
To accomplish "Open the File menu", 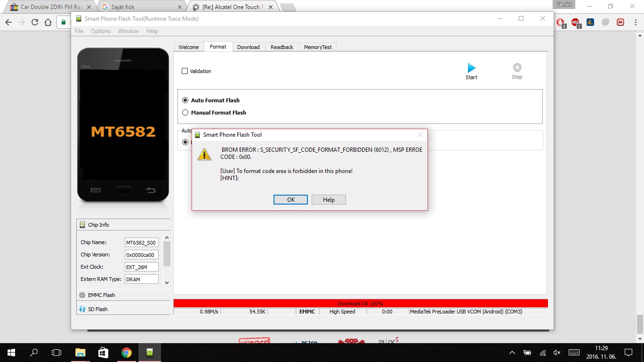I will 79,31.
